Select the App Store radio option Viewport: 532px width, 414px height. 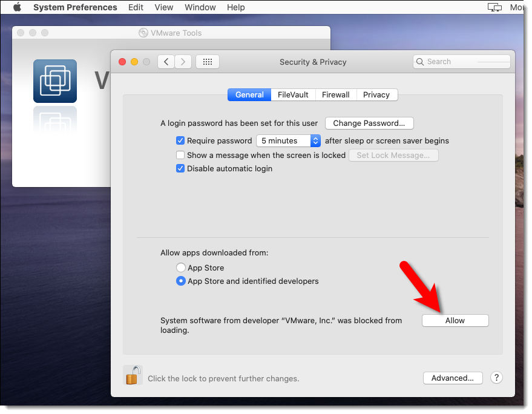click(181, 268)
